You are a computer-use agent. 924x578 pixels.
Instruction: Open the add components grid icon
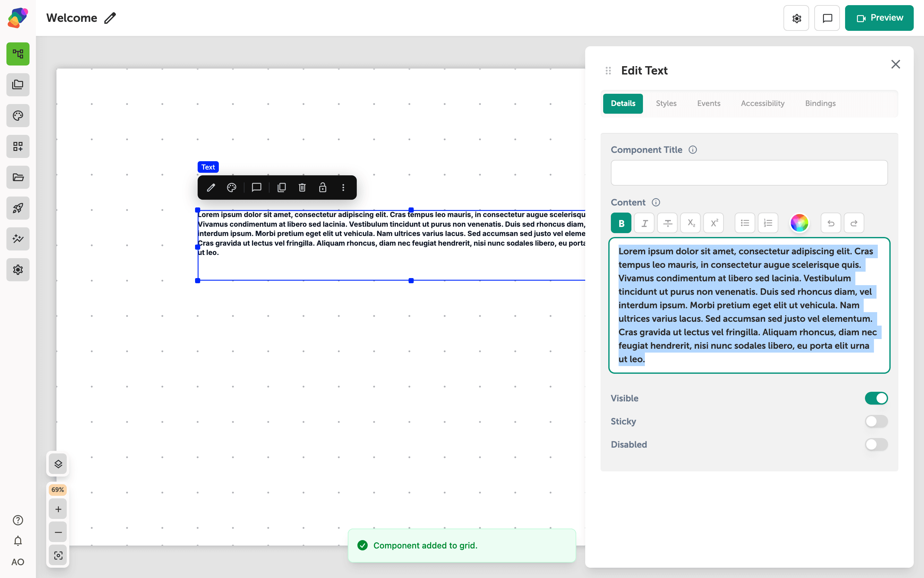[x=18, y=146]
